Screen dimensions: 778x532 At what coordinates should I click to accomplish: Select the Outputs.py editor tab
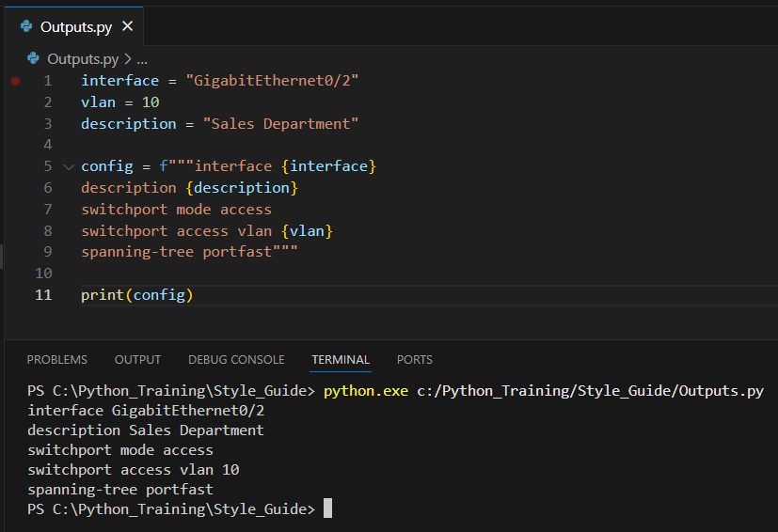74,26
